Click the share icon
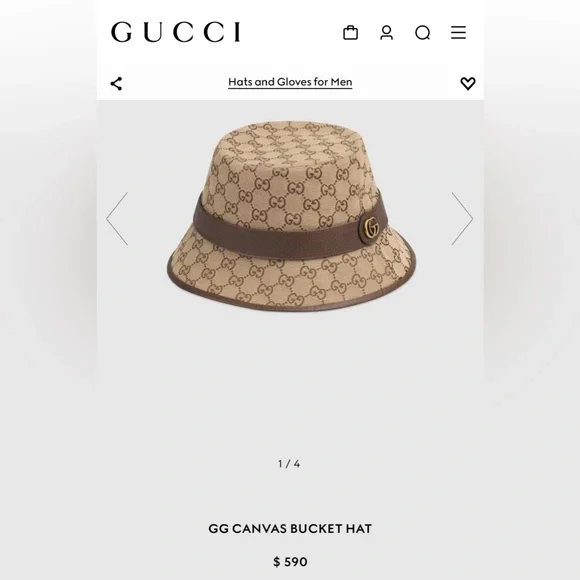Viewport: 580px width, 580px height. 116,83
